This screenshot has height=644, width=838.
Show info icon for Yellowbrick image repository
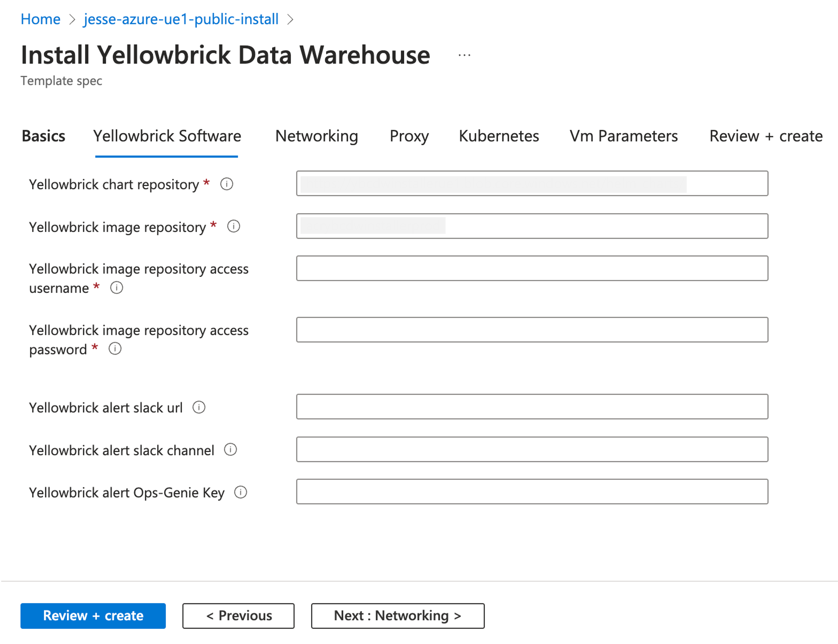point(234,226)
